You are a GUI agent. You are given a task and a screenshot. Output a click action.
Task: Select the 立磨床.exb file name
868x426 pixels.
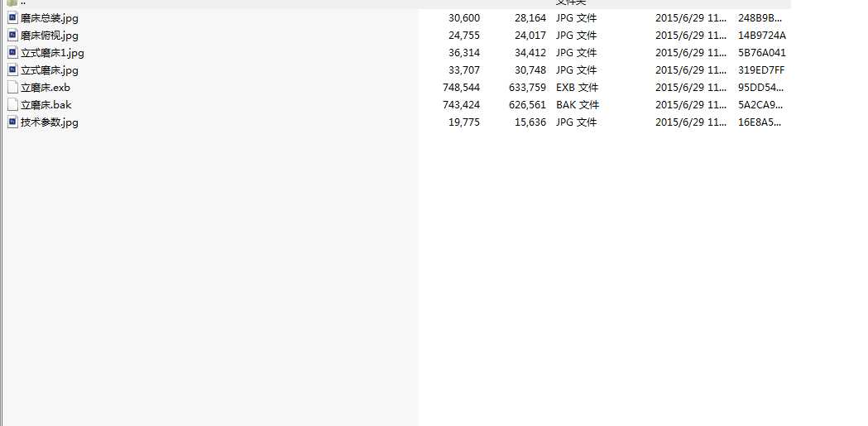[46, 88]
